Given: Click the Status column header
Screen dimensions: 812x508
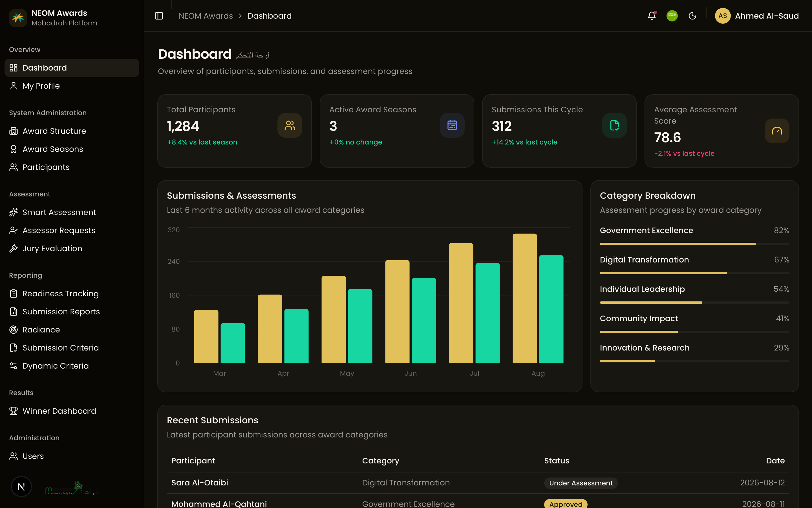Looking at the screenshot, I should [557, 461].
